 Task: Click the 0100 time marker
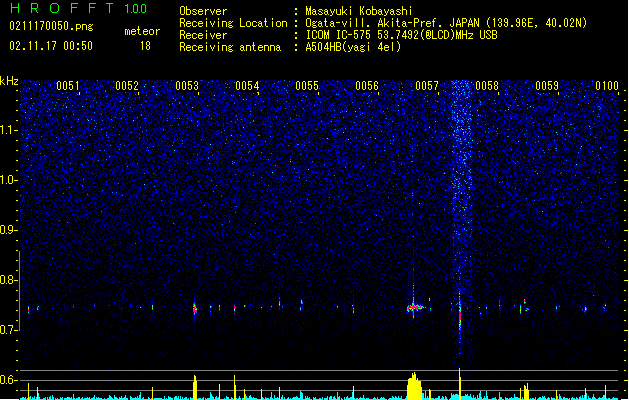pos(607,86)
